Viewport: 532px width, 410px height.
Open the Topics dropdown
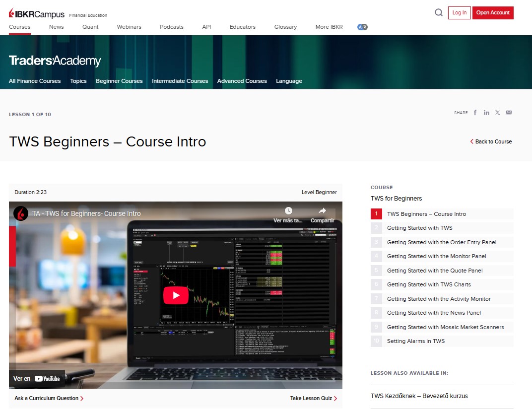click(78, 81)
